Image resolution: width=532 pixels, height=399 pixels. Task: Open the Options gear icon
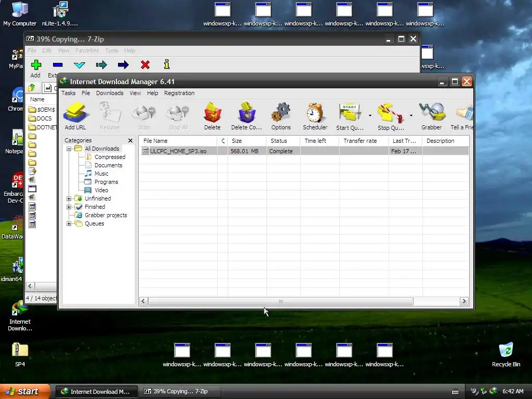click(x=281, y=116)
